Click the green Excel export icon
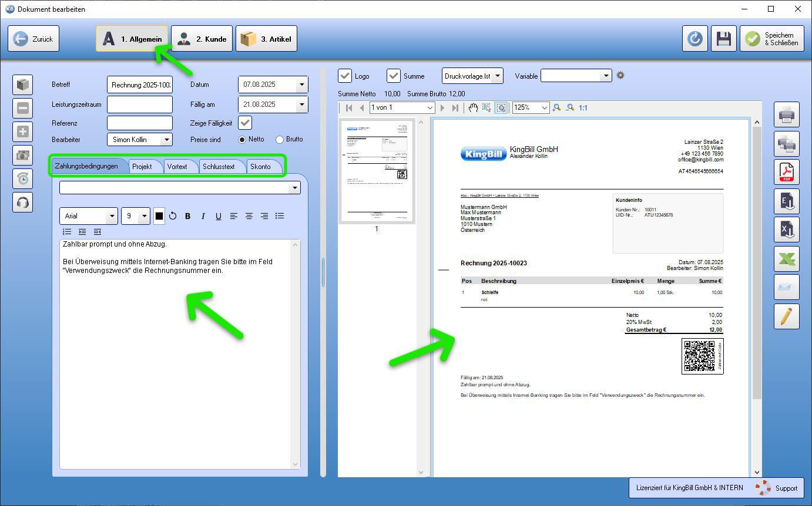 pyautogui.click(x=786, y=259)
